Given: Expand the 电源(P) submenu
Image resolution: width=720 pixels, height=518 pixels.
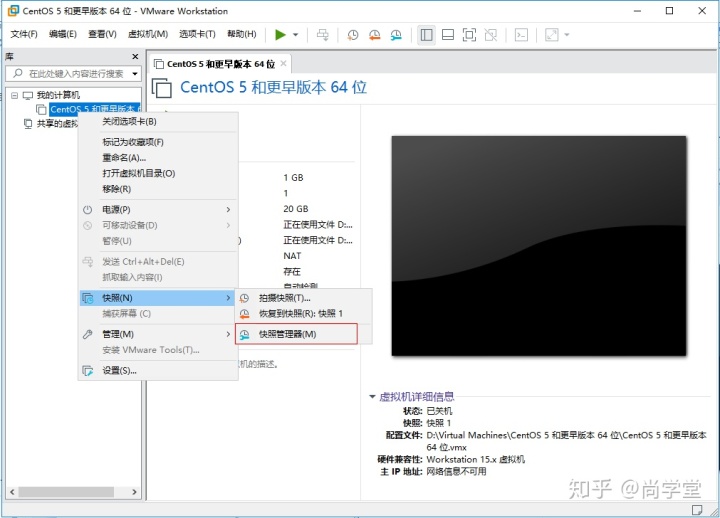Looking at the screenshot, I should [158, 209].
